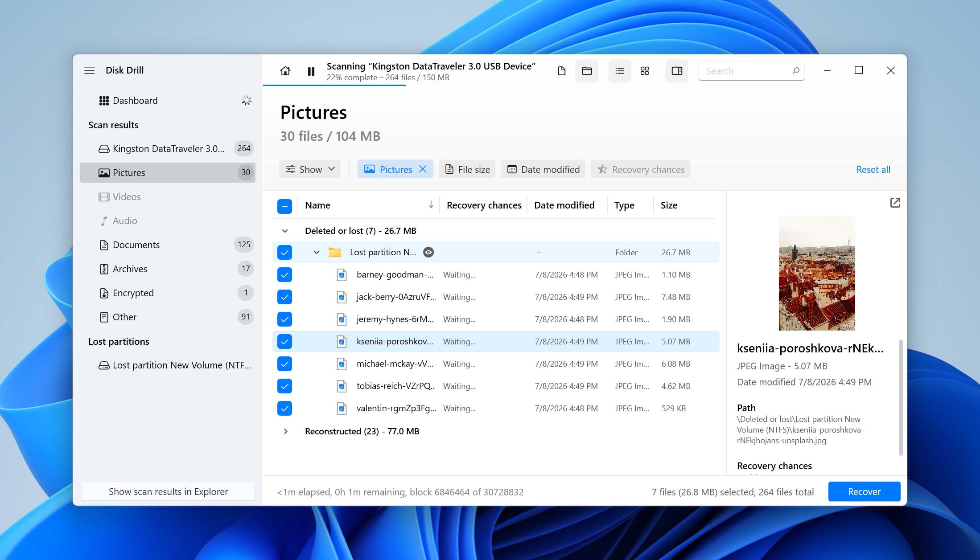Go to the home screen icon
This screenshot has width=980, height=560.
coord(285,71)
